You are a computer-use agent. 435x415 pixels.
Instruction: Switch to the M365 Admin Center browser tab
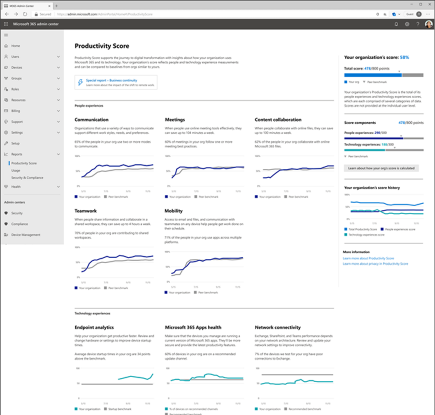tap(27, 6)
